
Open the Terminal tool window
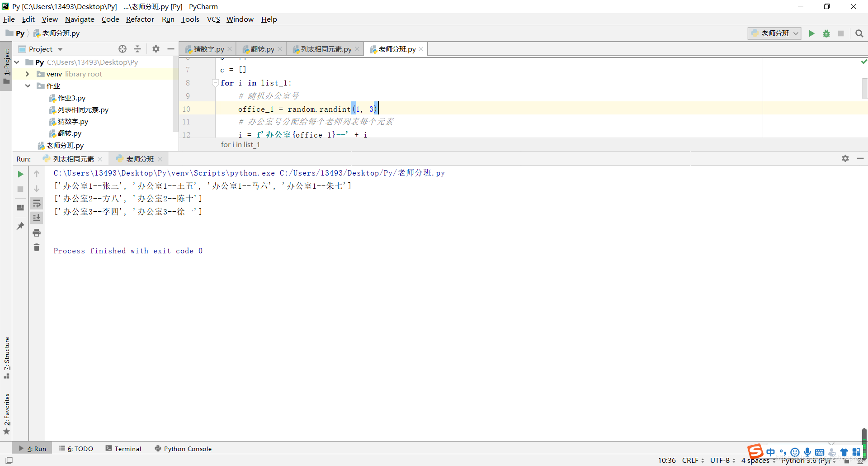(x=123, y=448)
